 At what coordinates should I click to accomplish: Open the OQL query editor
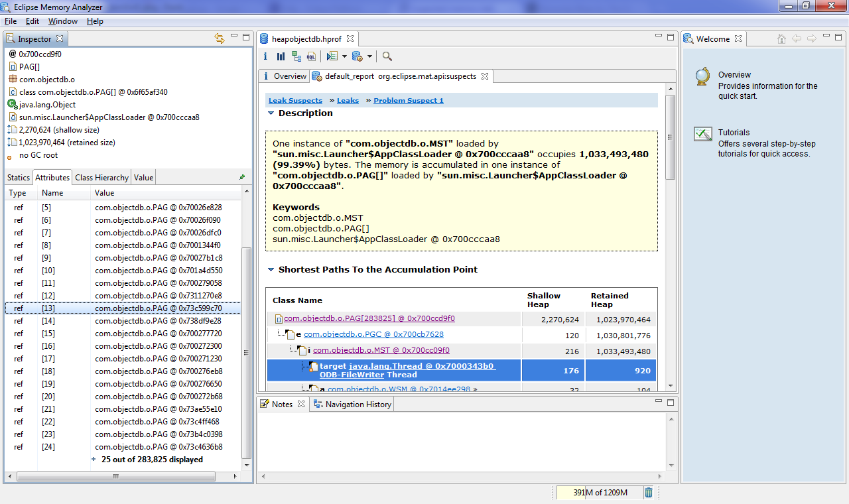tap(311, 56)
